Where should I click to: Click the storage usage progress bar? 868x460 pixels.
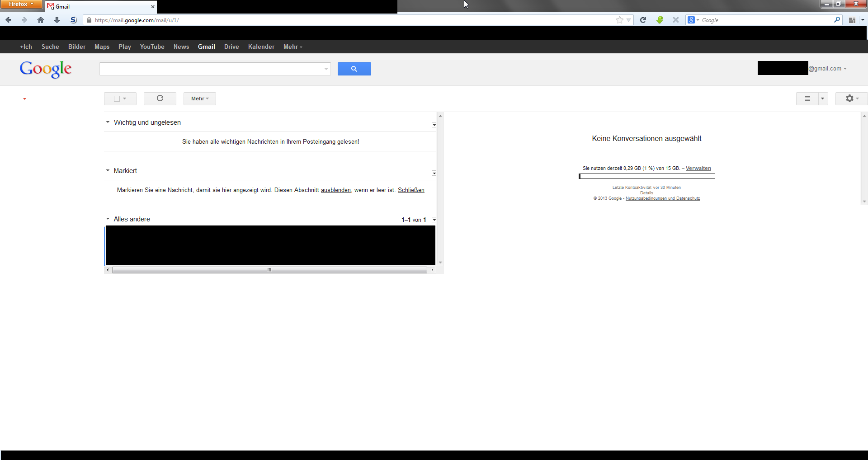[x=647, y=176]
